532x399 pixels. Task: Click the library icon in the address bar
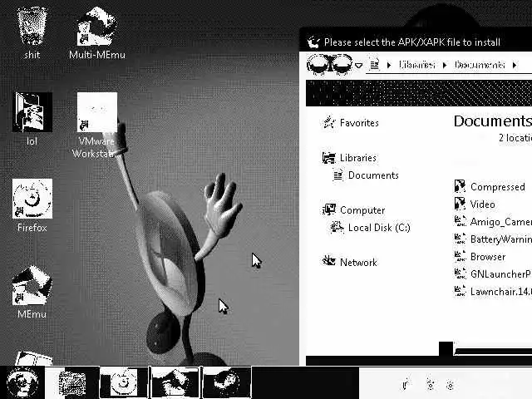[x=375, y=65]
